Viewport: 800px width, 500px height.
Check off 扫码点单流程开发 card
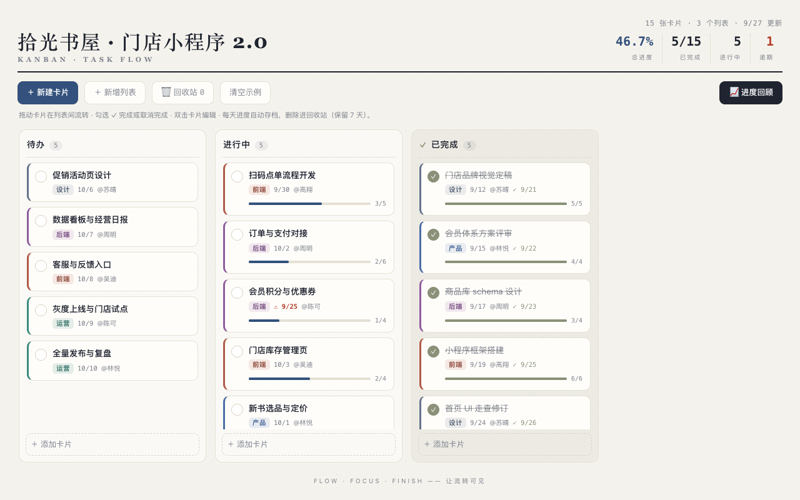click(x=237, y=177)
